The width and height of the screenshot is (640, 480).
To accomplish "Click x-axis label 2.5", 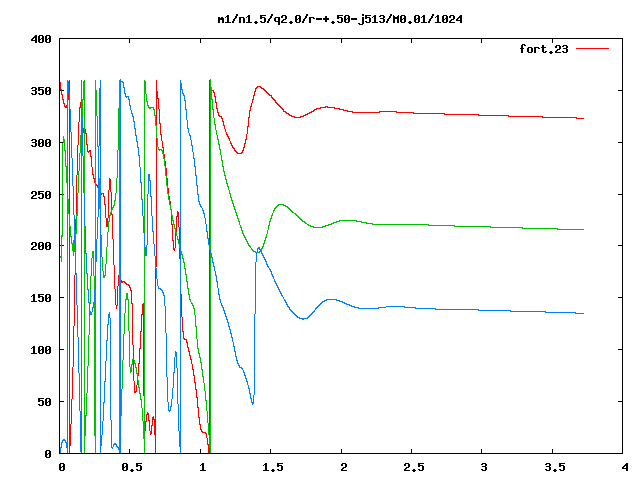I will (413, 467).
